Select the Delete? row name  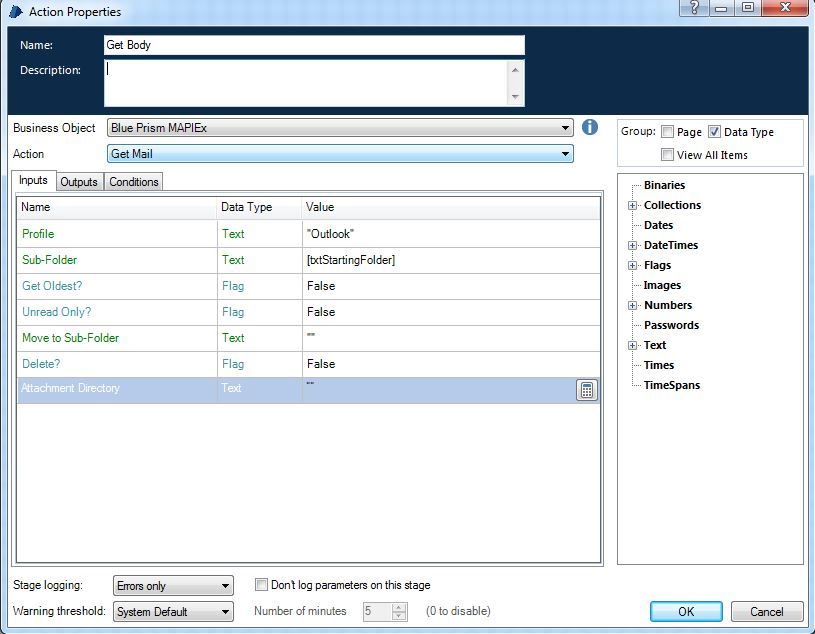(41, 364)
